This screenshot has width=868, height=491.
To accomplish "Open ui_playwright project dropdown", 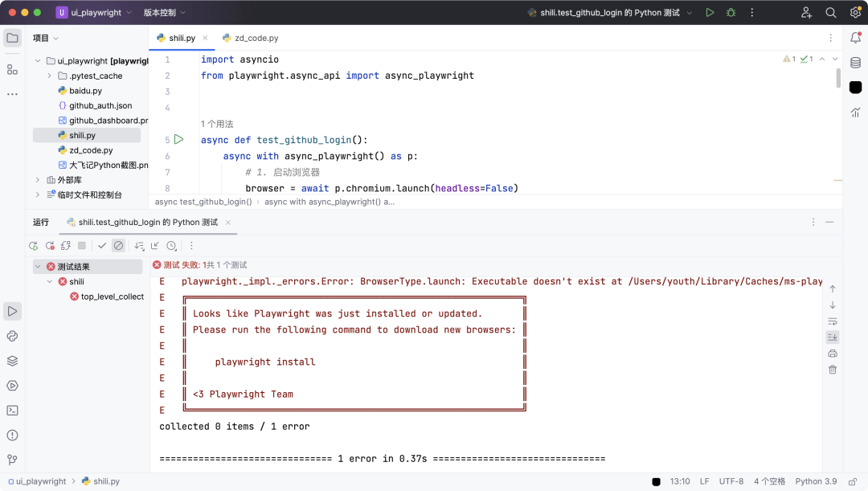I will 94,12.
